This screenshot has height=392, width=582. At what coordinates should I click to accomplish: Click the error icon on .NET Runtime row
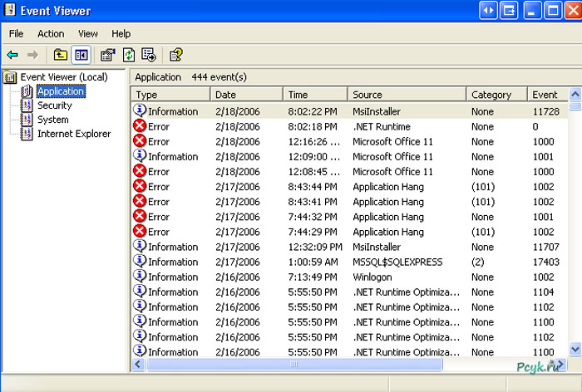(x=140, y=125)
